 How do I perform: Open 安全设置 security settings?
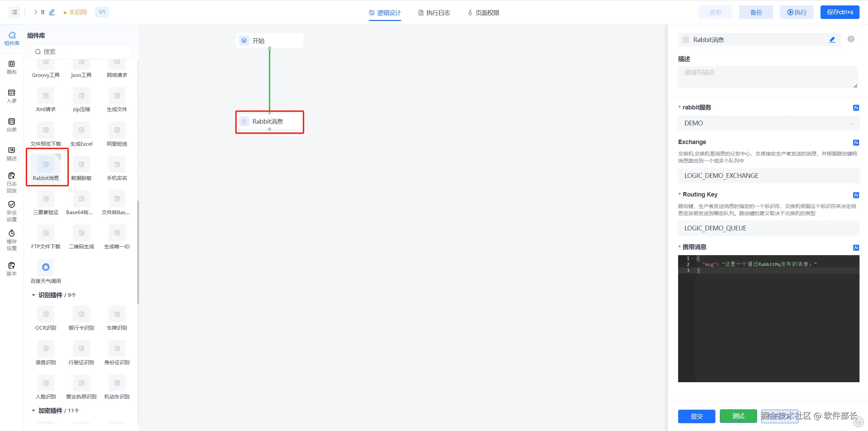tap(12, 211)
